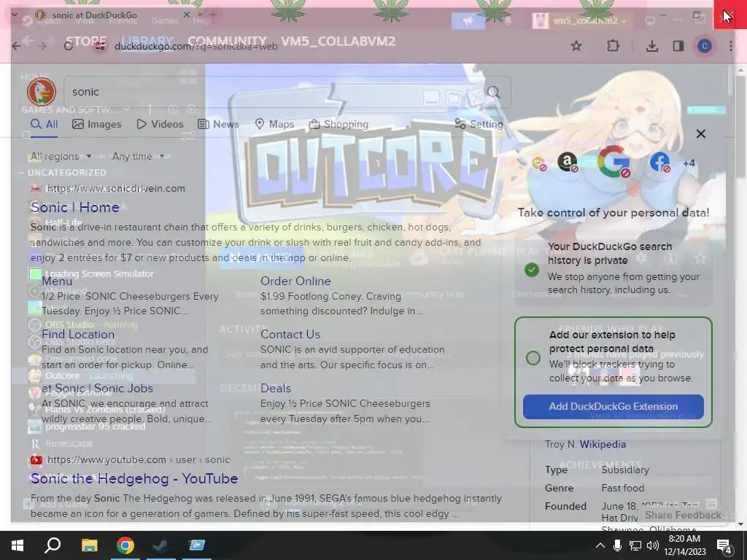Select the Add our extension radio circle
The image size is (747, 560).
[x=533, y=358]
